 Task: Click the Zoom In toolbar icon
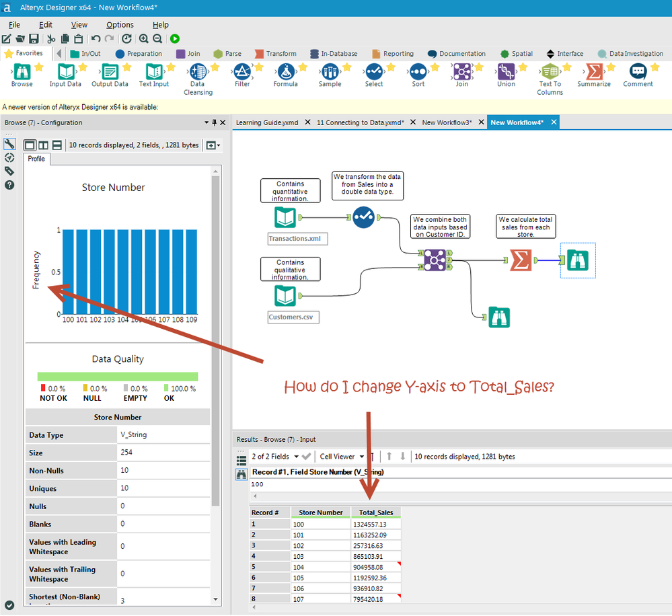(143, 38)
